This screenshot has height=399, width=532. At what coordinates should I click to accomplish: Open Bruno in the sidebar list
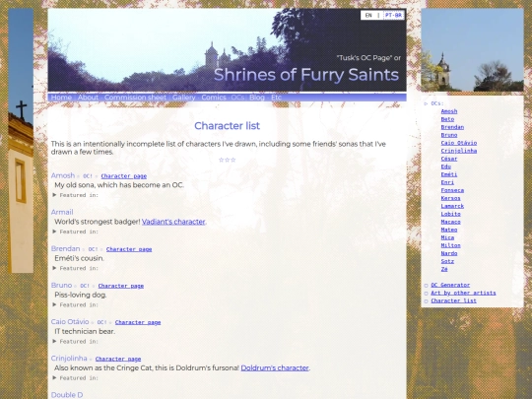pos(449,135)
